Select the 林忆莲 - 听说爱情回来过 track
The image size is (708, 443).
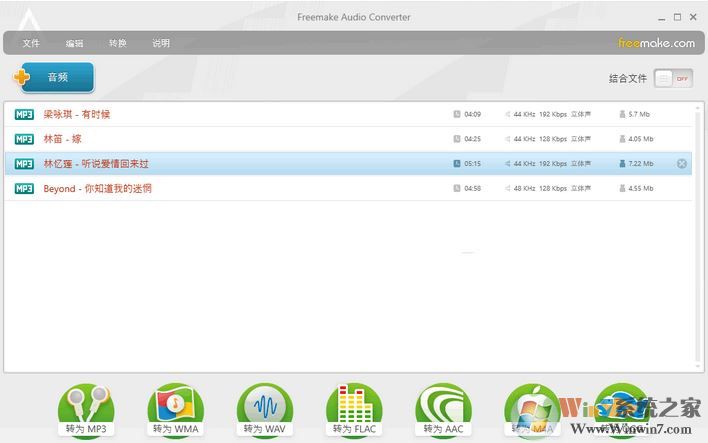[x=348, y=163]
